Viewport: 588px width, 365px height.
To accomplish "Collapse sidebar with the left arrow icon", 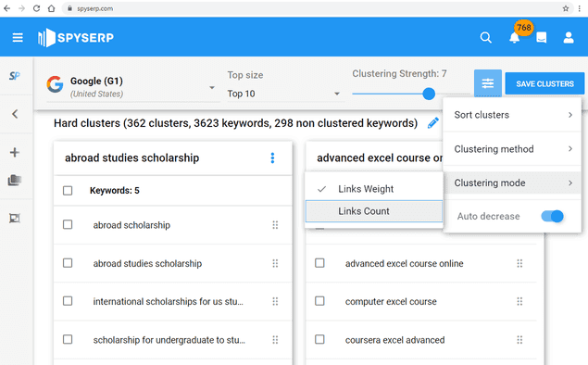I will pos(15,114).
